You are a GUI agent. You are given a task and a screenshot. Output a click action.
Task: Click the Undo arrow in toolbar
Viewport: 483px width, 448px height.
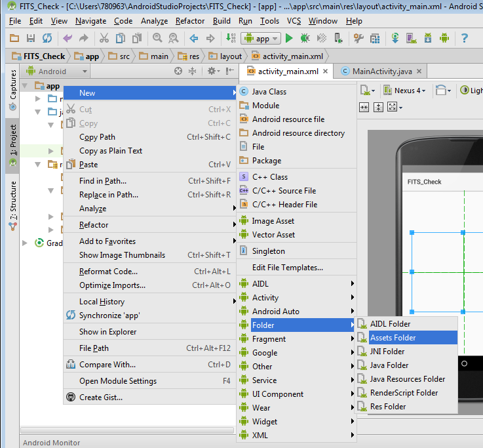tap(68, 39)
